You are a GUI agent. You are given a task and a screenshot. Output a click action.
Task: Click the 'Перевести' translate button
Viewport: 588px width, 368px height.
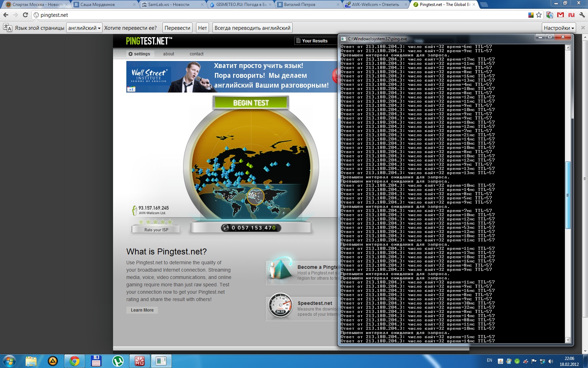click(x=177, y=28)
